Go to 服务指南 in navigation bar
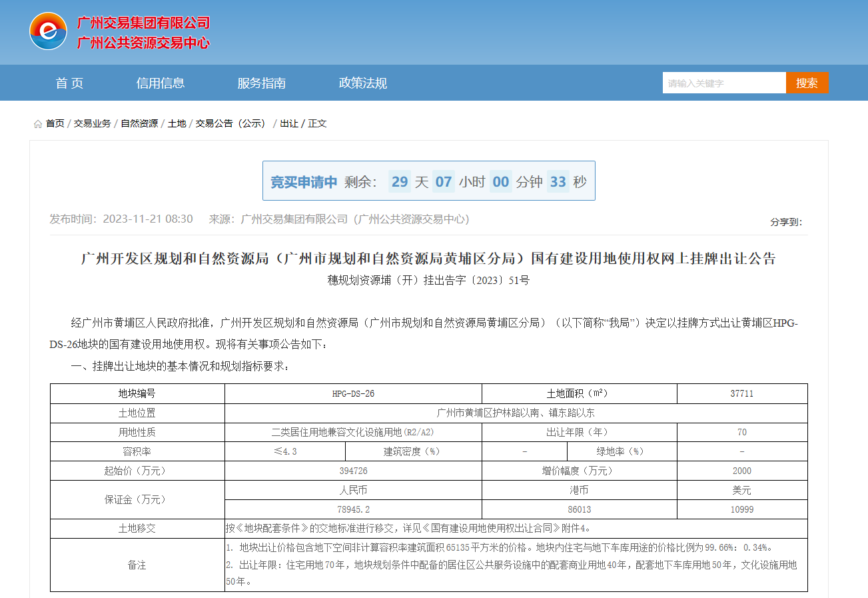 261,83
